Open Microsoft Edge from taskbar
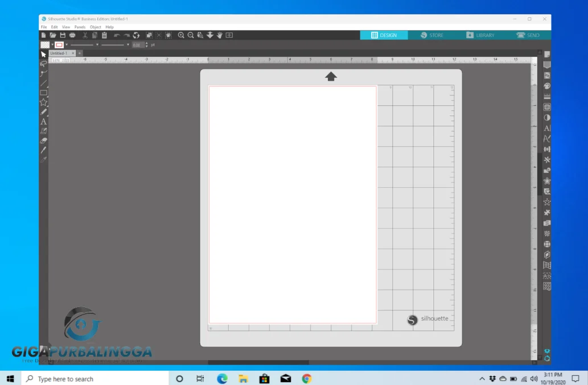 (x=222, y=379)
